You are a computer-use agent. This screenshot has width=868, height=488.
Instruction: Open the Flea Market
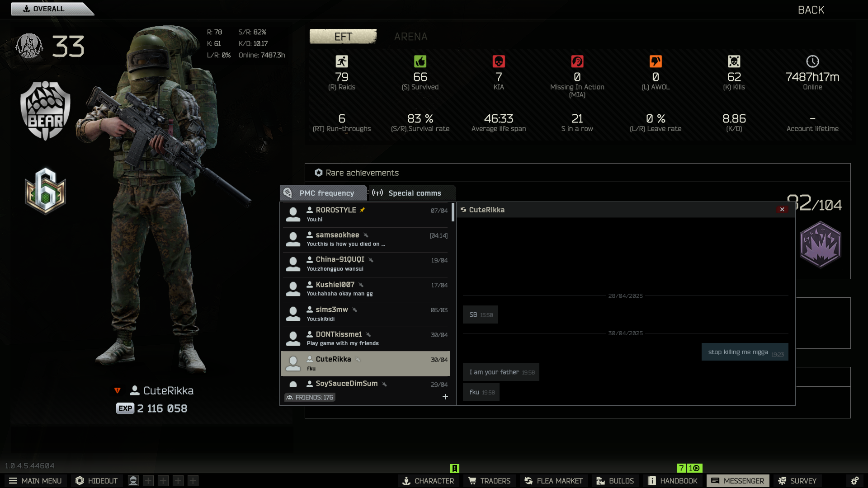point(553,481)
